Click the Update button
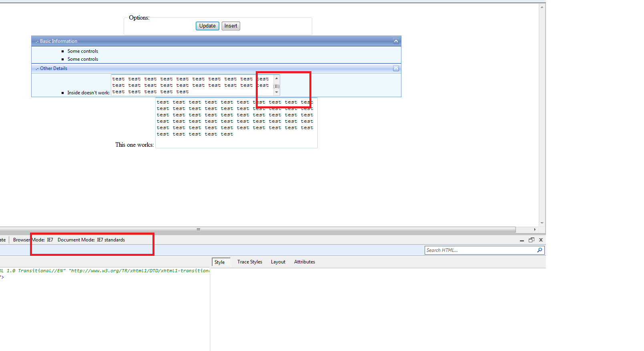The image size is (644, 351). tap(207, 26)
